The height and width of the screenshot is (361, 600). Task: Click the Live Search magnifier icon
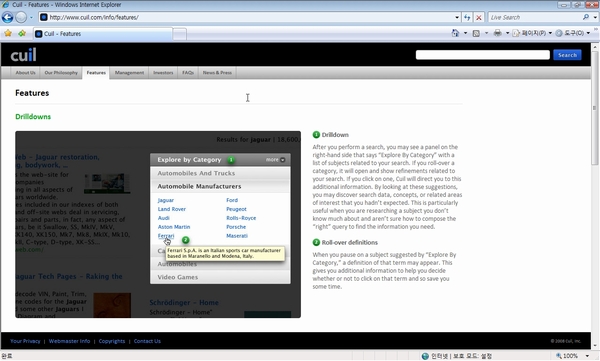tap(586, 17)
